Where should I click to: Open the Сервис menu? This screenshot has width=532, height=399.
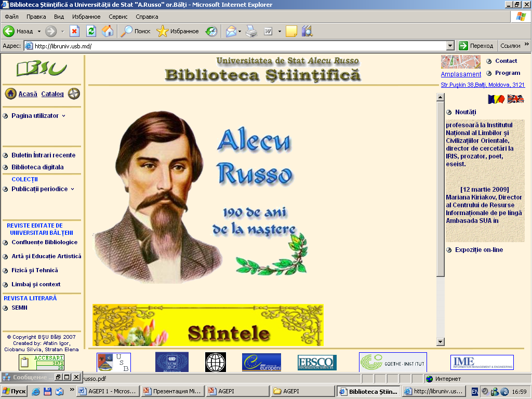coord(118,17)
